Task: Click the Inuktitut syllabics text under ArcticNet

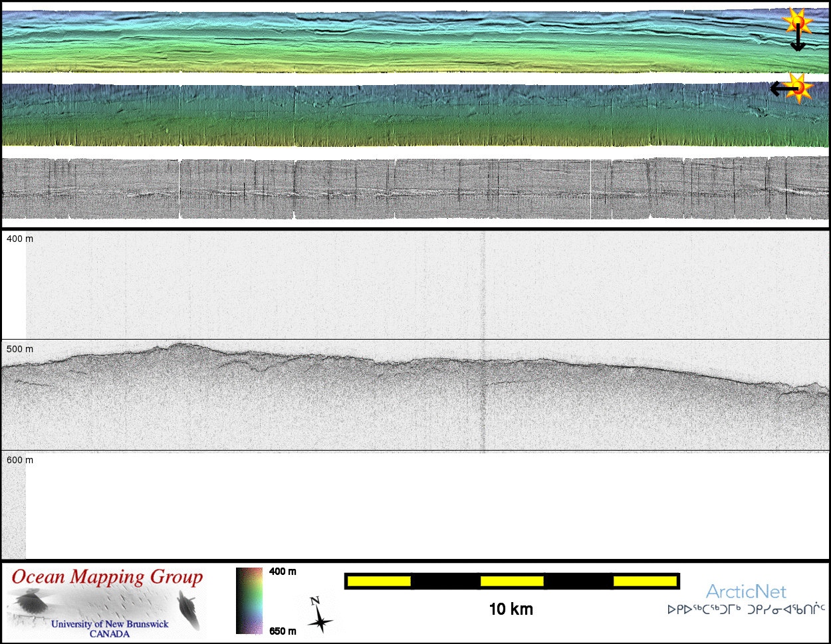Action: point(746,609)
